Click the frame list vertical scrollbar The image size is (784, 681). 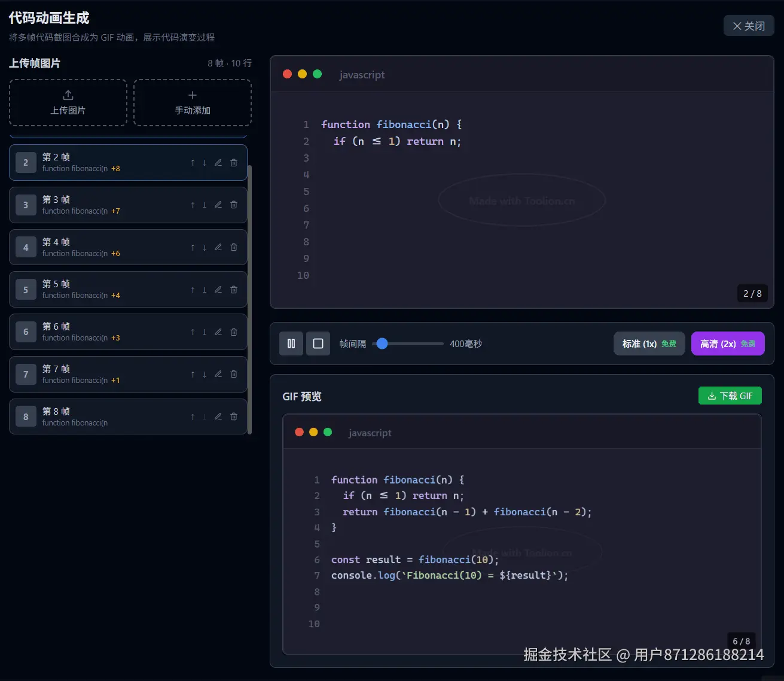pos(249,299)
